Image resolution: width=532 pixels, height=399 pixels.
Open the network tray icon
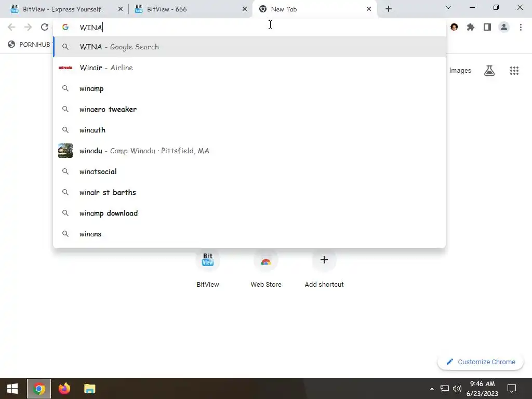(x=445, y=389)
